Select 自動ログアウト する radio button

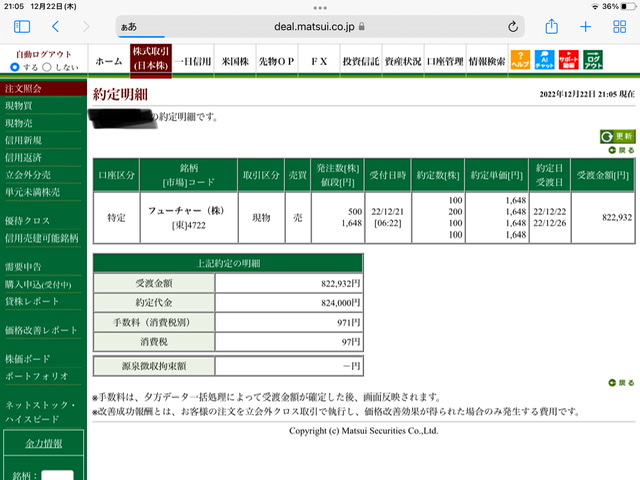point(15,67)
